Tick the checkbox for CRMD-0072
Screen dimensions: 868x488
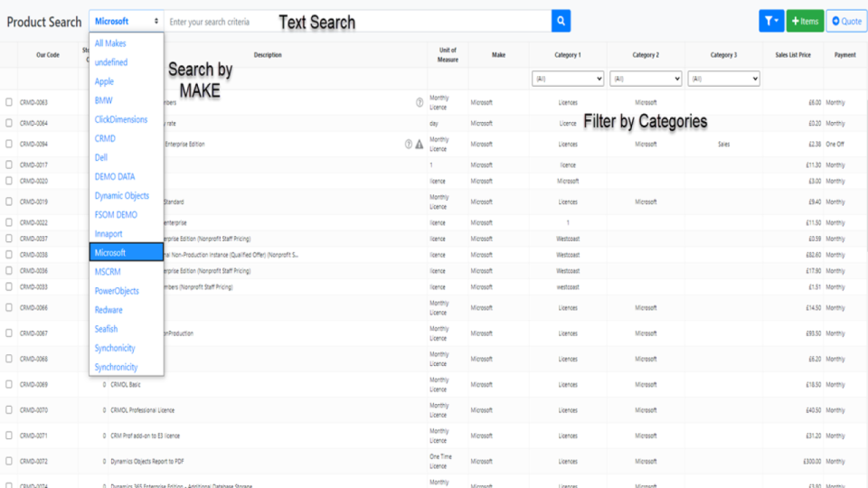(x=9, y=460)
